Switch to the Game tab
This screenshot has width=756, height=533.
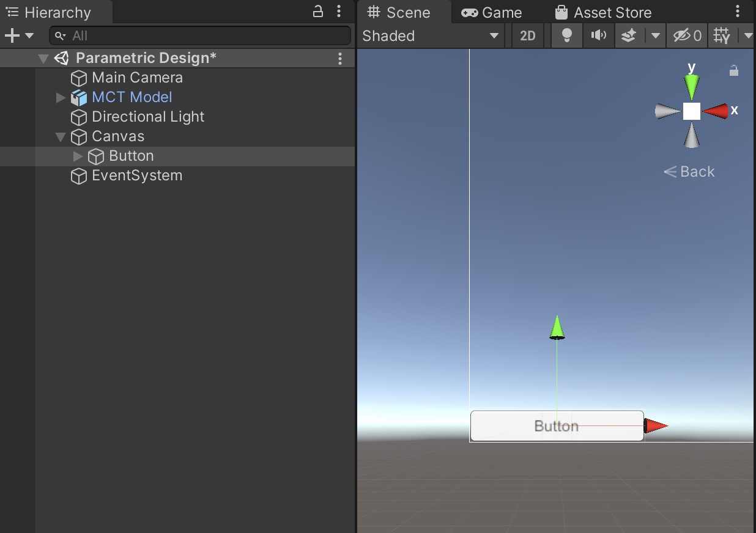click(x=492, y=12)
